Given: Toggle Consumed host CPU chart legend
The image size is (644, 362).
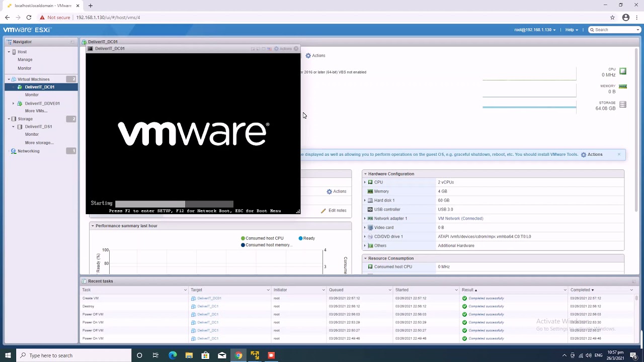Looking at the screenshot, I should coord(262,238).
